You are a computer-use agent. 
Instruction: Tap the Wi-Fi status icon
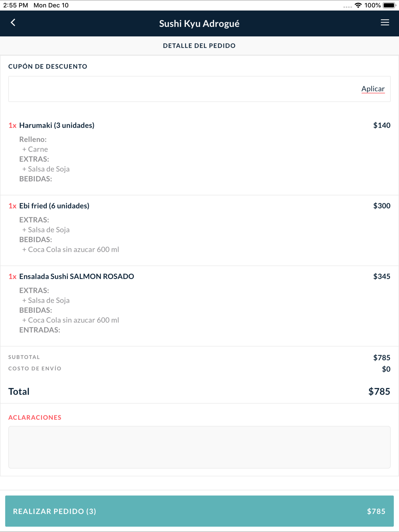tap(358, 5)
